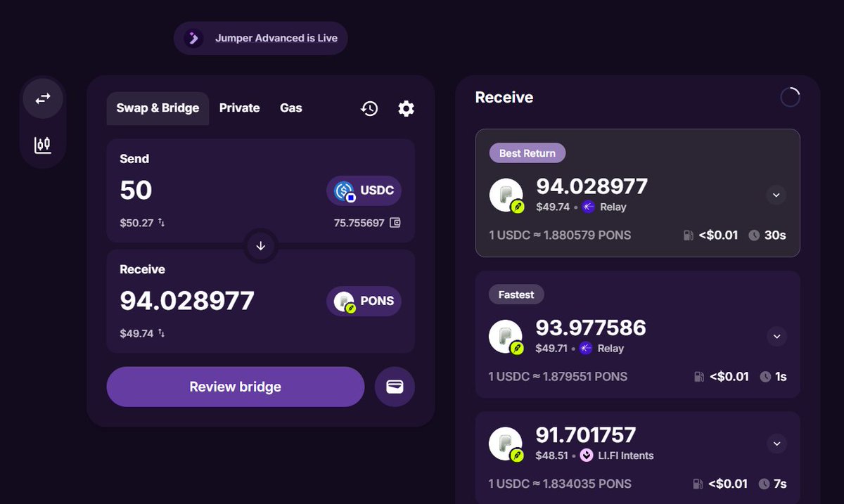Click wallet balance 75.755697
The width and height of the screenshot is (844, 504).
359,223
